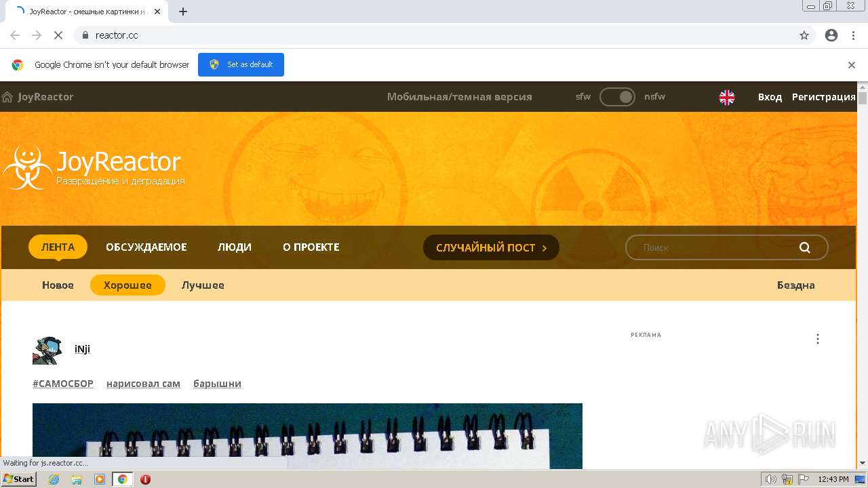868x488 pixels.
Task: Open the нарисовал сам tag
Action: click(x=143, y=384)
